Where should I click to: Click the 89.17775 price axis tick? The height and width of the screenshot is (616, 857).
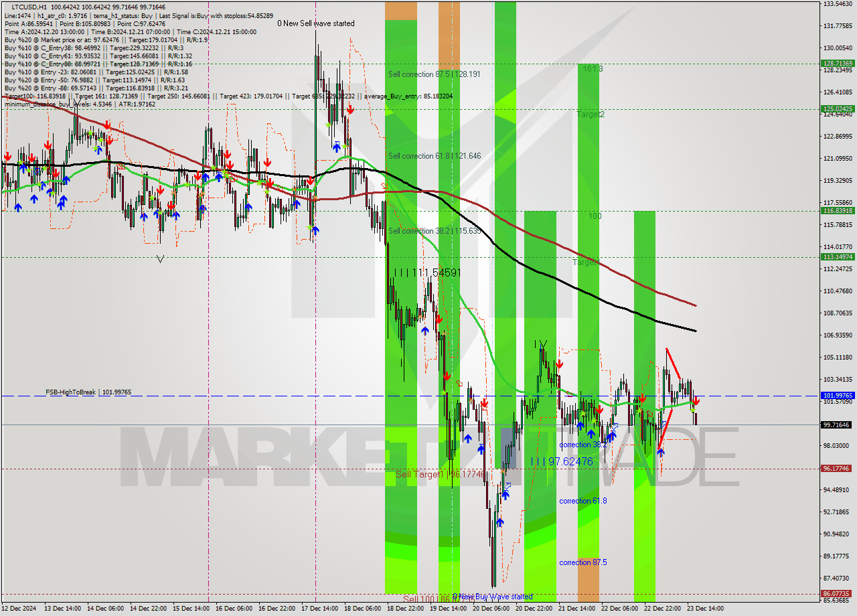coord(838,556)
